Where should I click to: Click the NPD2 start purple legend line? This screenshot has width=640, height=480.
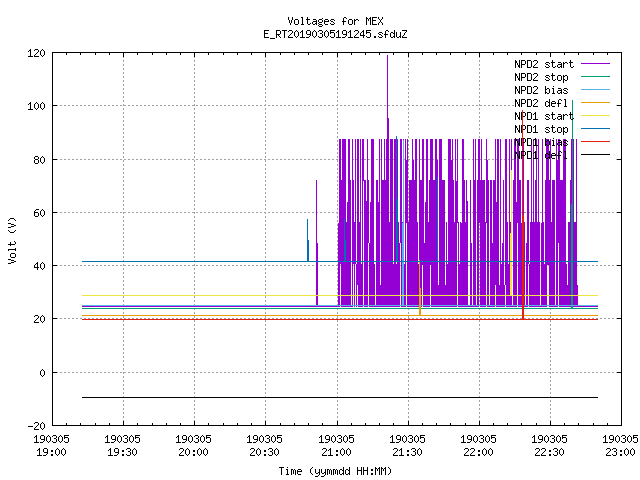tap(595, 64)
